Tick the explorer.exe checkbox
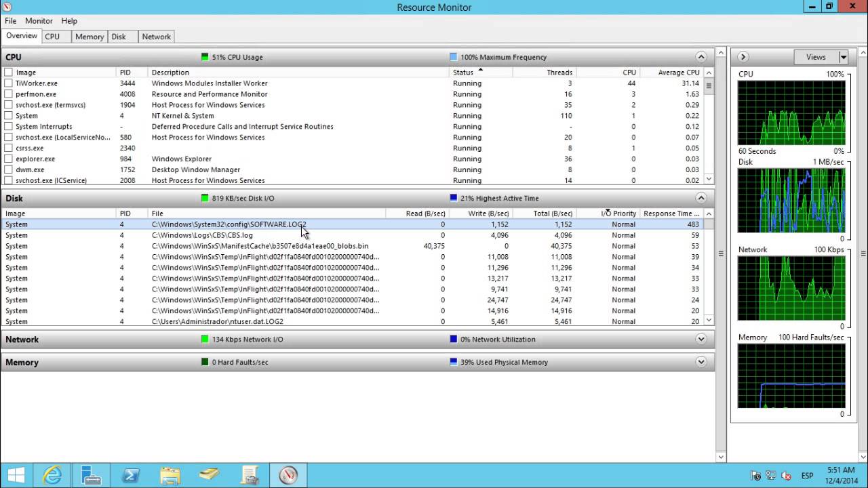 point(8,159)
